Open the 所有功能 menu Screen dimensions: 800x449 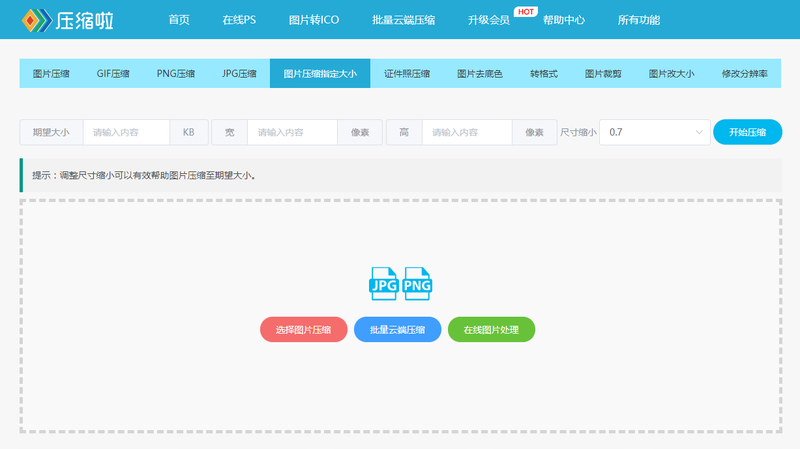tap(638, 20)
